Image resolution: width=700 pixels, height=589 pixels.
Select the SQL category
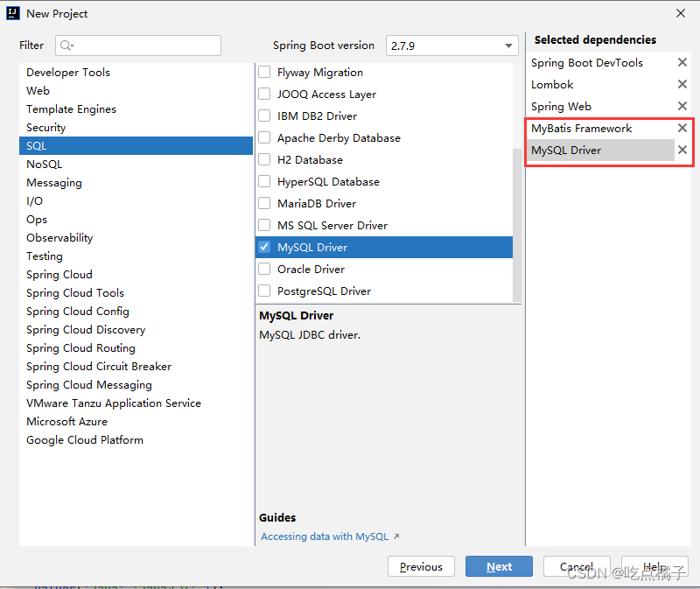tap(136, 145)
